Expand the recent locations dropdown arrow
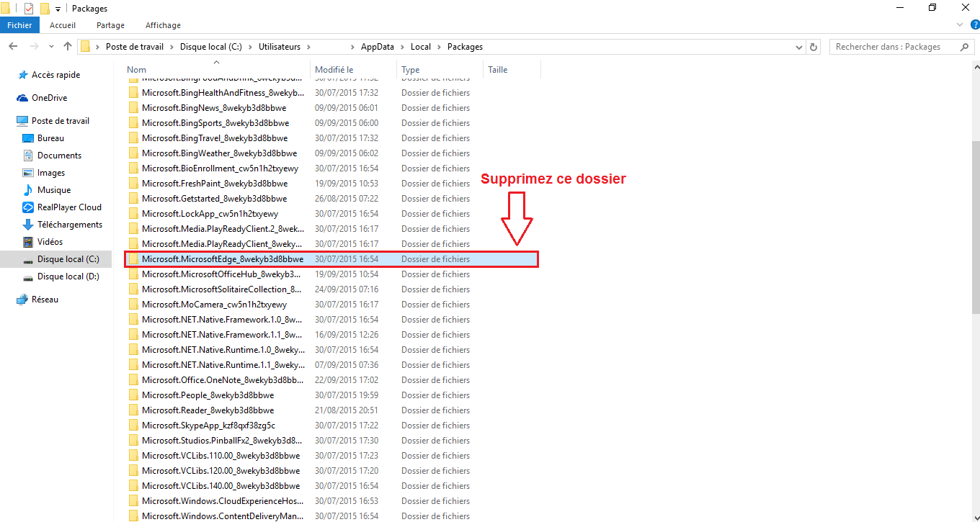The image size is (980, 522). tap(51, 47)
